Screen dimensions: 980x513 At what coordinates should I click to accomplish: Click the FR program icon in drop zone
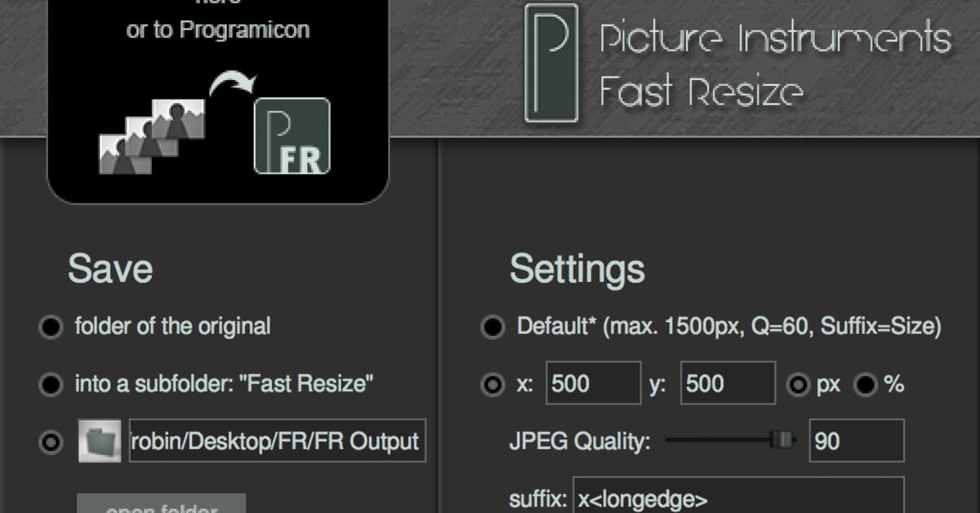[x=292, y=136]
